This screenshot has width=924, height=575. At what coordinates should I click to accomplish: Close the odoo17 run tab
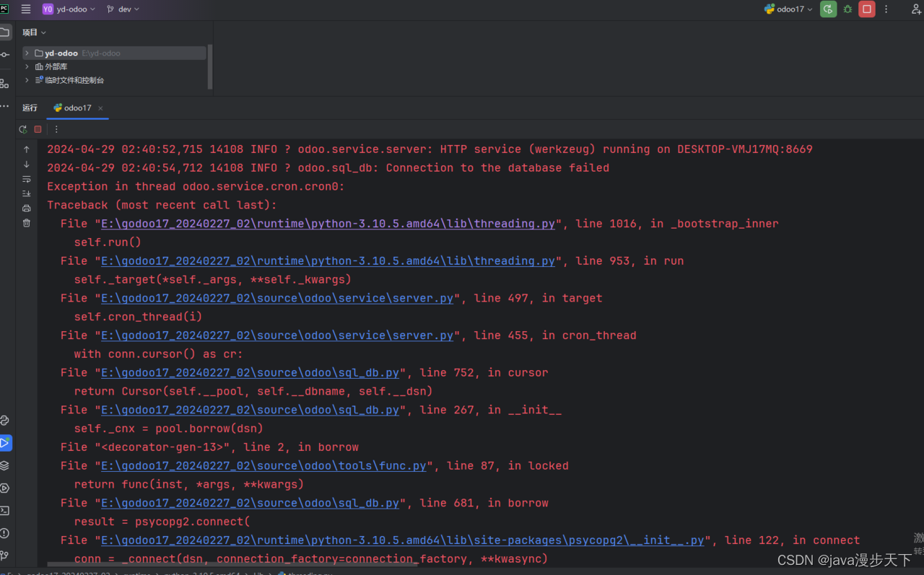(100, 108)
